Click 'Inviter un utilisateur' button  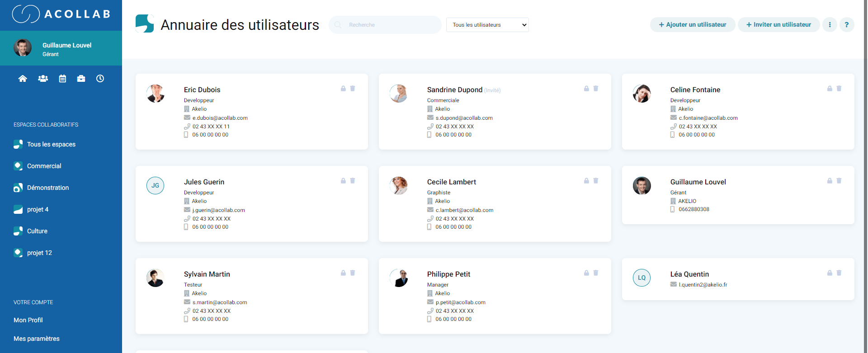(x=778, y=24)
